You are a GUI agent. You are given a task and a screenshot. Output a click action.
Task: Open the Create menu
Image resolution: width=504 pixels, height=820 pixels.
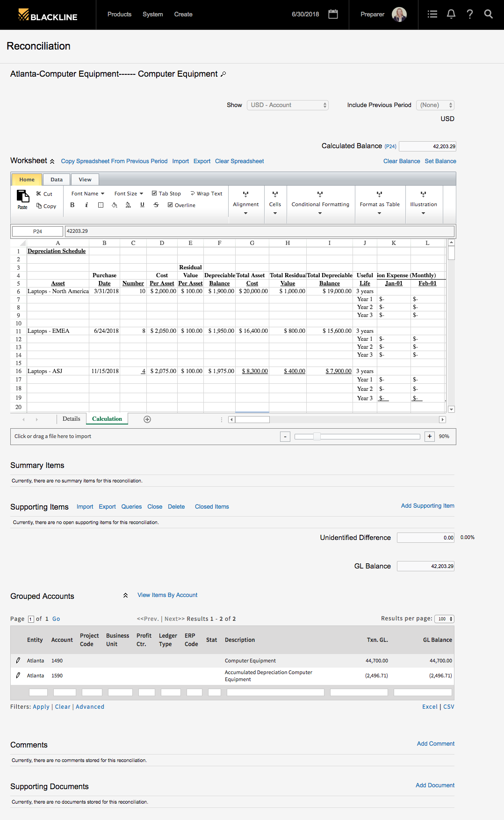pyautogui.click(x=183, y=14)
